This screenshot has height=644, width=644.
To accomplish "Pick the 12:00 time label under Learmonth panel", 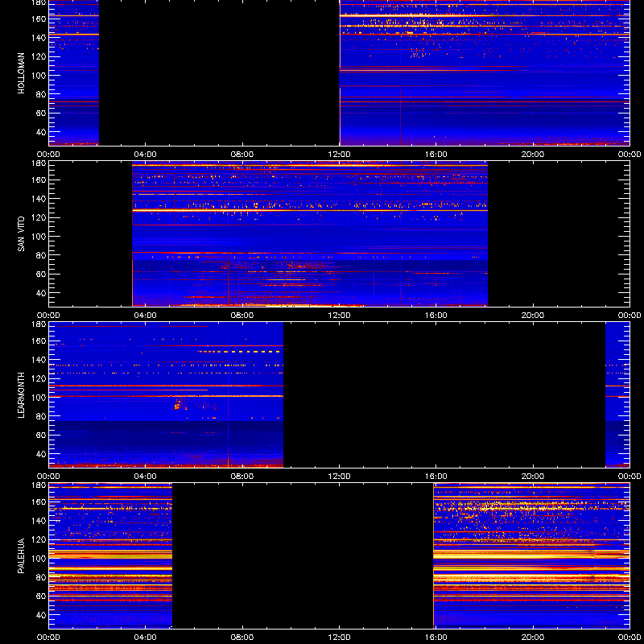I will pyautogui.click(x=339, y=477).
